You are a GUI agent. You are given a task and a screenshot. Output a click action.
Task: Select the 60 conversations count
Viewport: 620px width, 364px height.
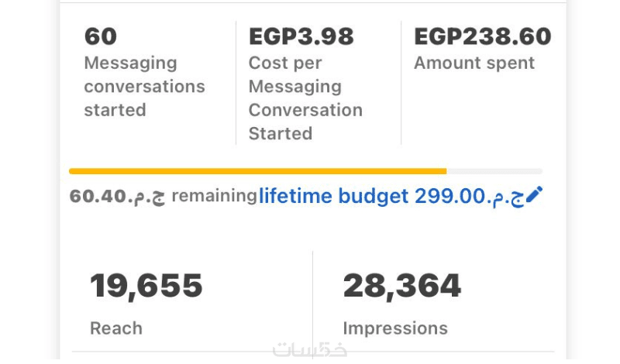pyautogui.click(x=100, y=36)
